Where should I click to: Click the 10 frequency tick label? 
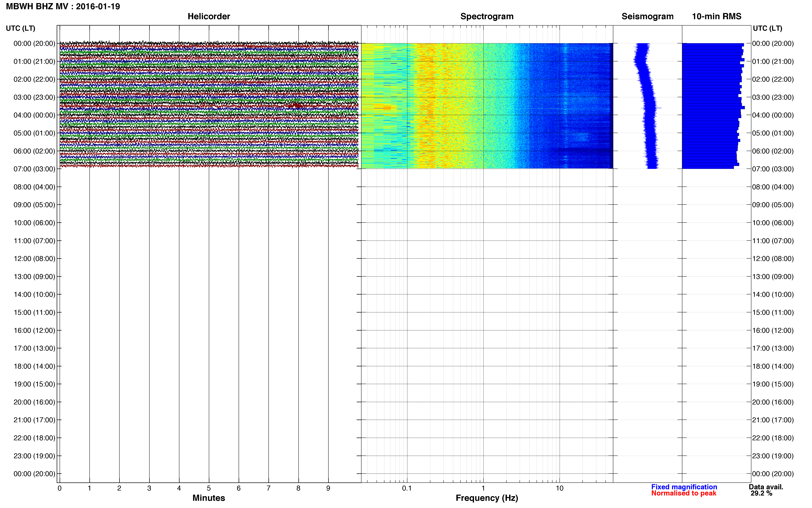(x=559, y=488)
